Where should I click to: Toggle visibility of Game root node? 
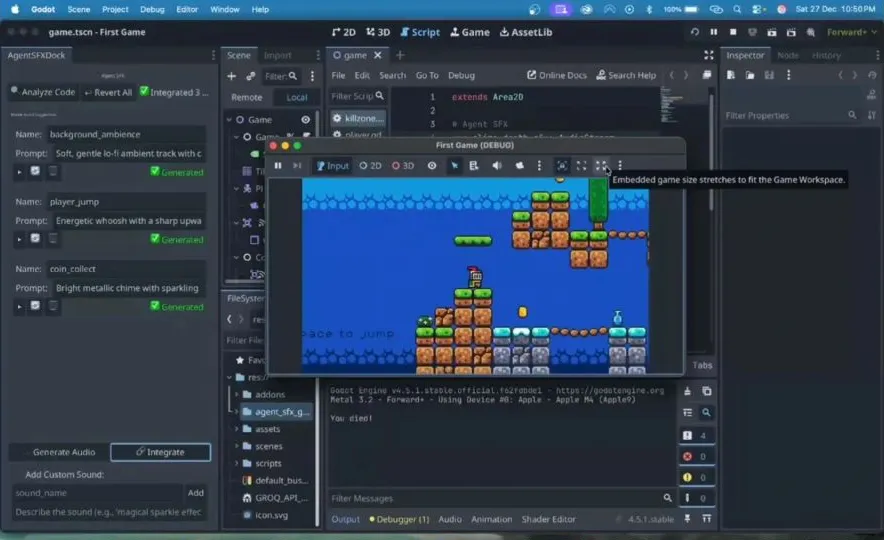coord(306,119)
